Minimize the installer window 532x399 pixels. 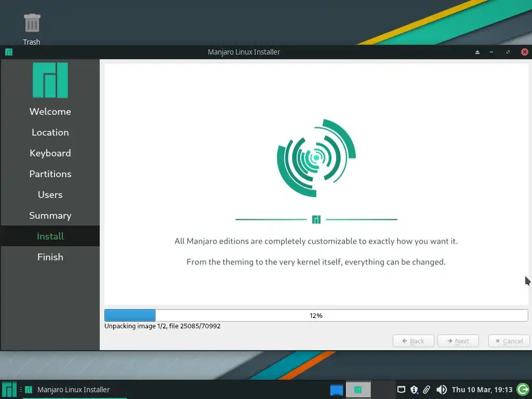[x=491, y=52]
